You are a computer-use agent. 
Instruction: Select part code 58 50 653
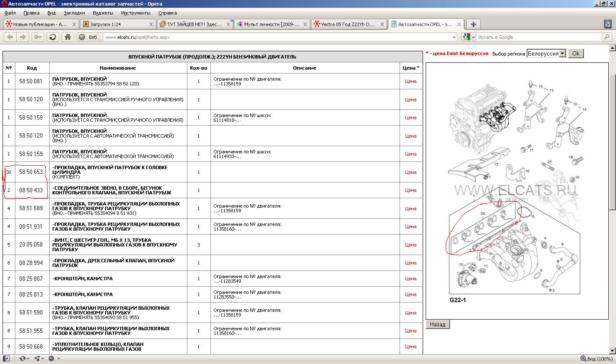point(31,172)
